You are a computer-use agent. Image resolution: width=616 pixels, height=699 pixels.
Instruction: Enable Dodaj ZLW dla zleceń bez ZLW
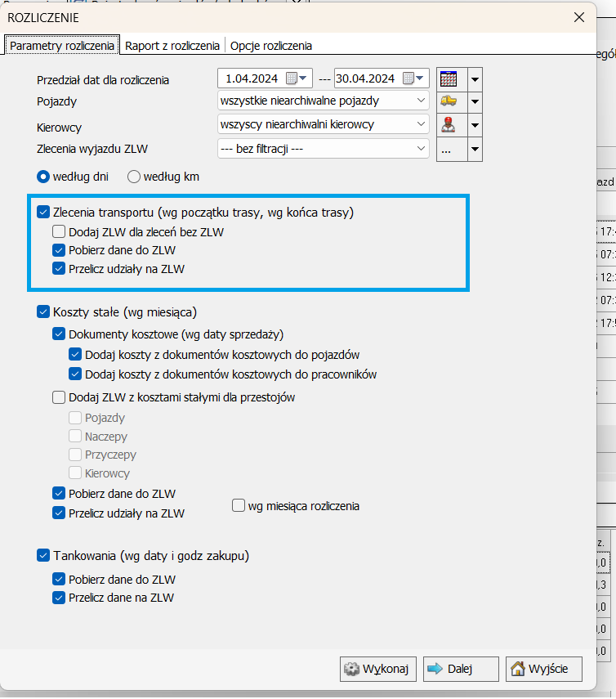(59, 232)
